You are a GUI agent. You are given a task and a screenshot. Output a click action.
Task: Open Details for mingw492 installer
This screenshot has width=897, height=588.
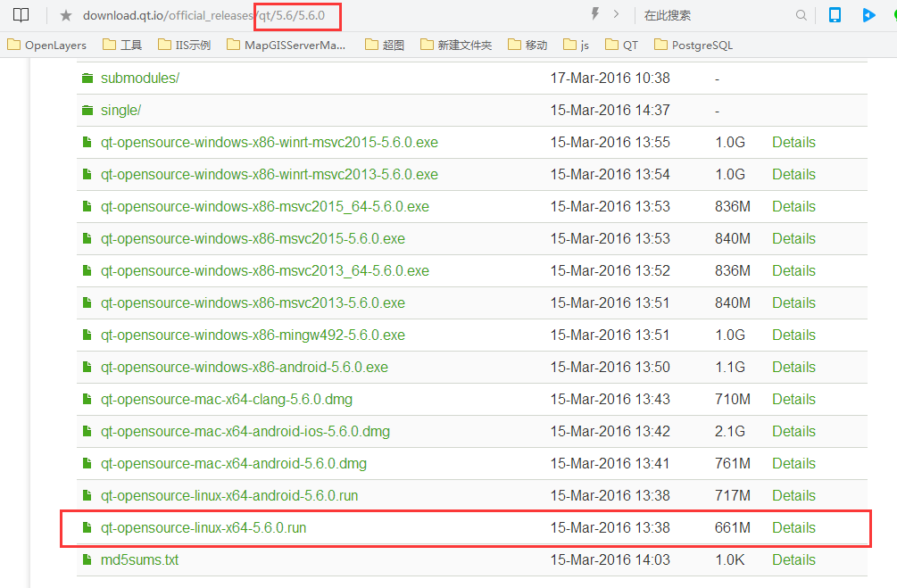pyautogui.click(x=793, y=335)
